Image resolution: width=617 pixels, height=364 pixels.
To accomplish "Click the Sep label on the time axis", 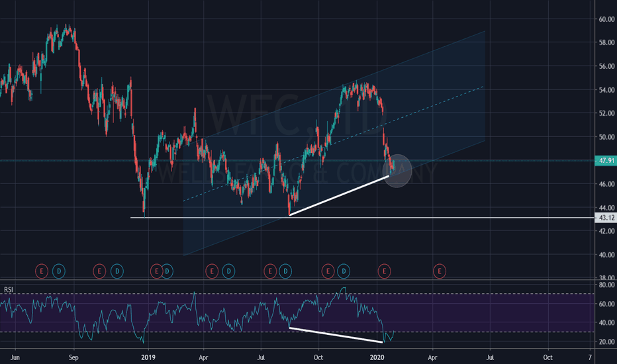I will (73, 357).
